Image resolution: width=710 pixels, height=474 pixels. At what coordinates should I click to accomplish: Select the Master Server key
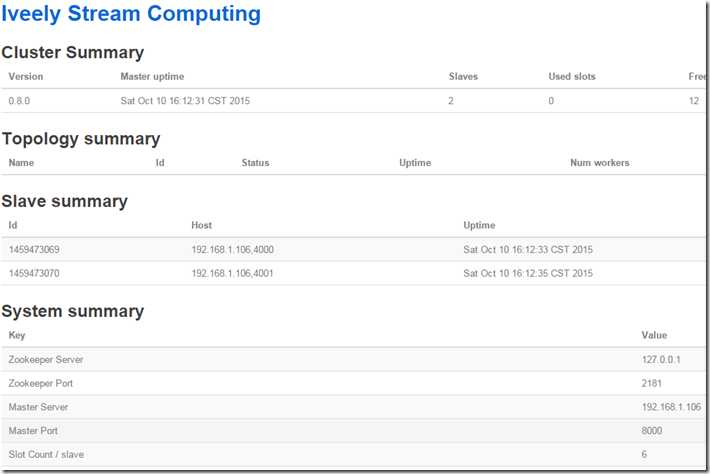[x=38, y=407]
